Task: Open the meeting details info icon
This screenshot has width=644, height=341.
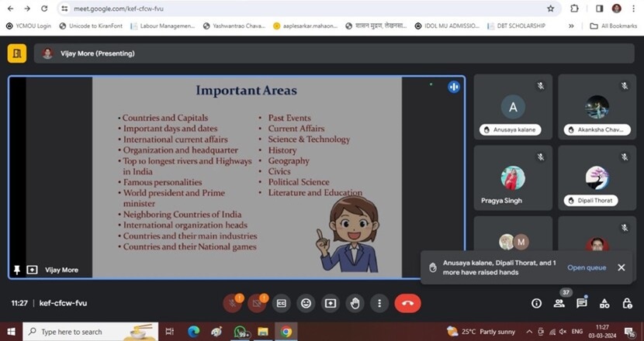Action: click(x=536, y=303)
